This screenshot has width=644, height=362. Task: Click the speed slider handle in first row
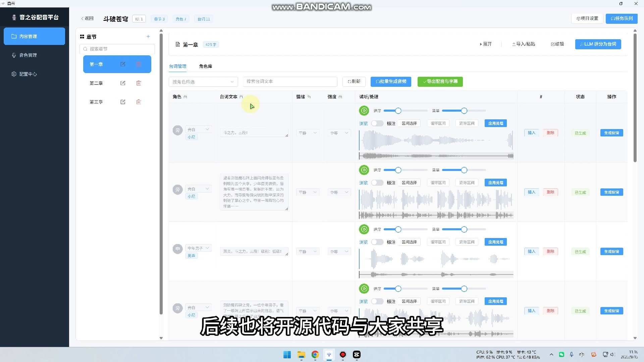click(398, 111)
